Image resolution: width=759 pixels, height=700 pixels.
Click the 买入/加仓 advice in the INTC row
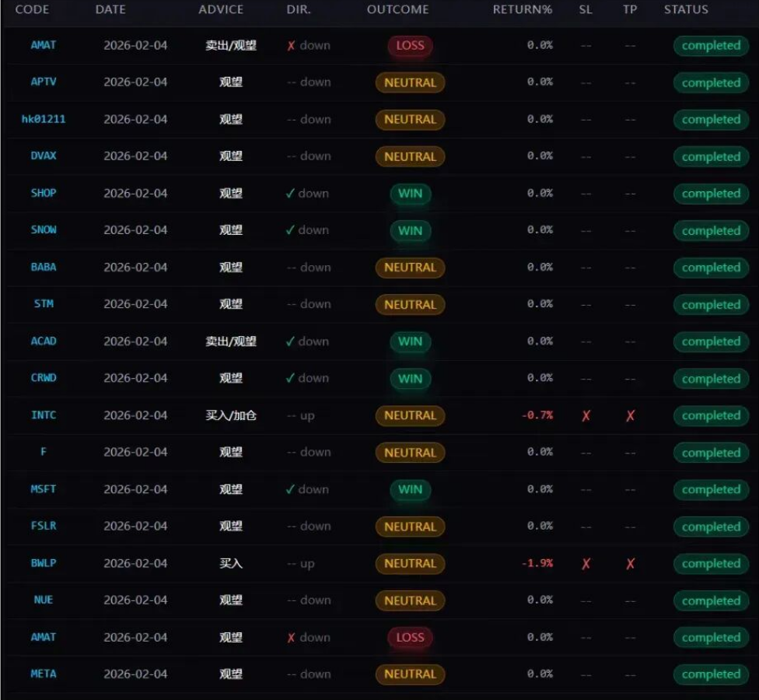231,415
